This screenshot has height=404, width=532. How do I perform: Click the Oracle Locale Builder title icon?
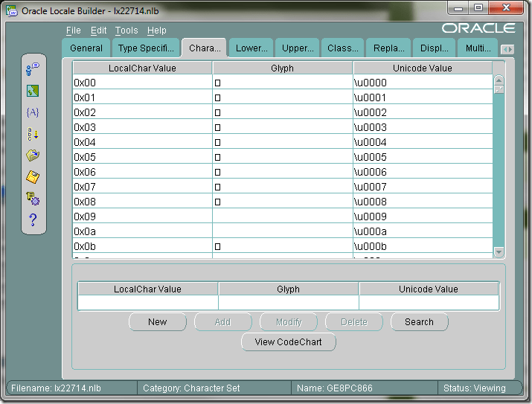tap(12, 11)
